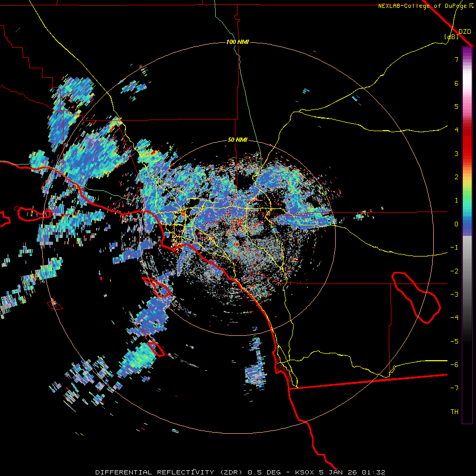Click the 0 value on the color scale
The image size is (476, 476).
click(456, 224)
